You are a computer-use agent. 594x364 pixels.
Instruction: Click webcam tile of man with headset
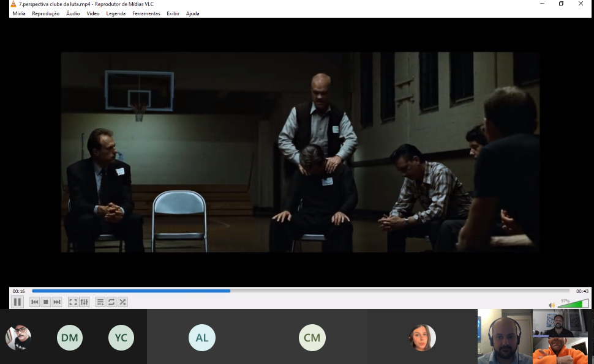click(505, 336)
